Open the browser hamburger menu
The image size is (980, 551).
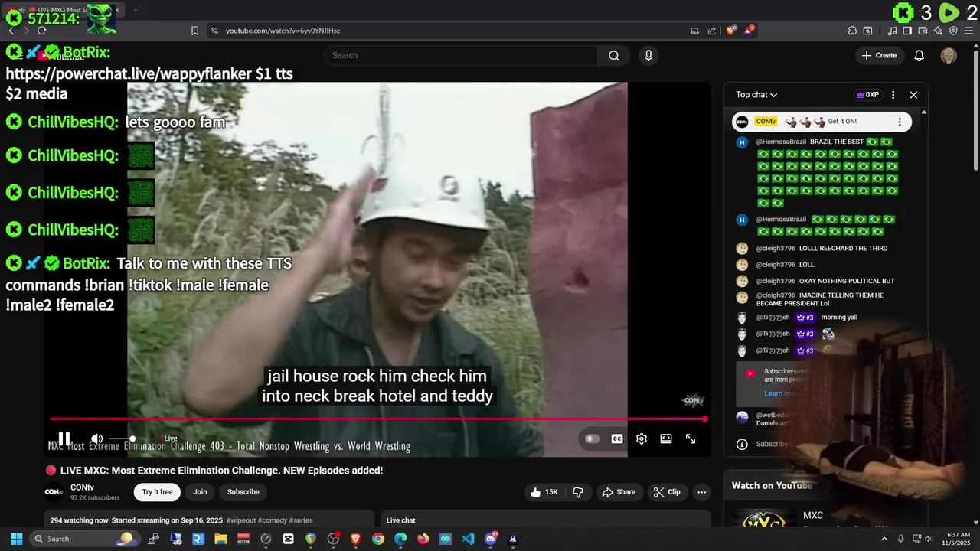point(969,31)
